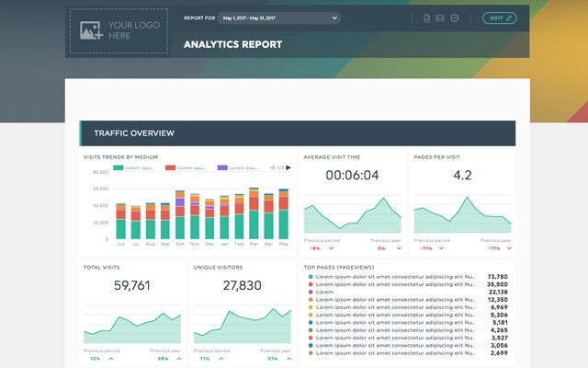588x368 pixels.
Task: Click the pageview count 2,699
Action: pos(499,353)
